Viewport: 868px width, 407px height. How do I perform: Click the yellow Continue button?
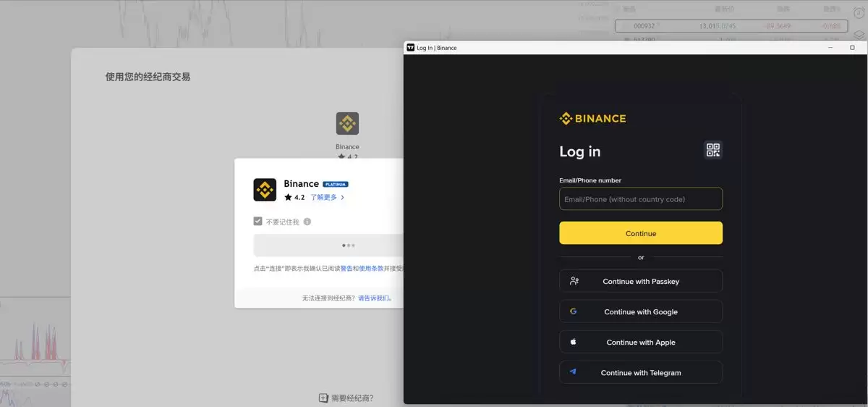click(x=641, y=233)
